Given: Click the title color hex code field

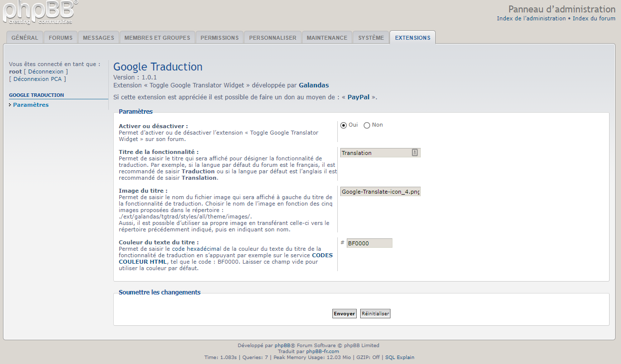Looking at the screenshot, I should pos(369,243).
